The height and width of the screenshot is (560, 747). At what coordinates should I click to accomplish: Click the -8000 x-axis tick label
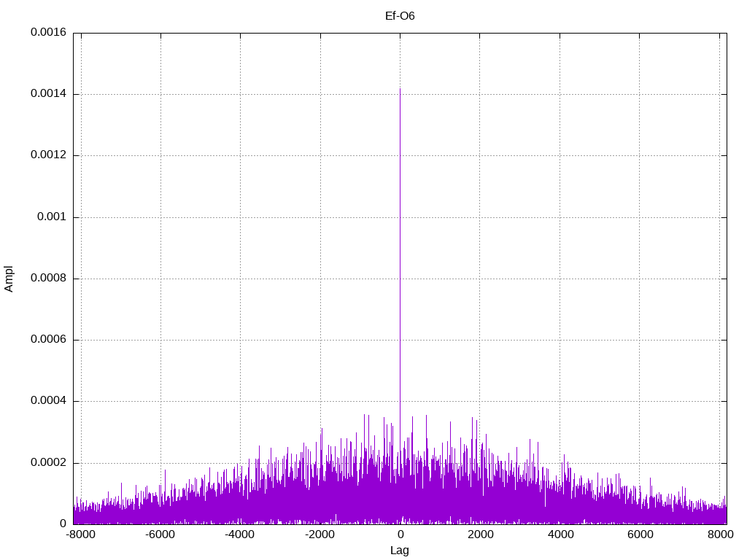(80, 534)
